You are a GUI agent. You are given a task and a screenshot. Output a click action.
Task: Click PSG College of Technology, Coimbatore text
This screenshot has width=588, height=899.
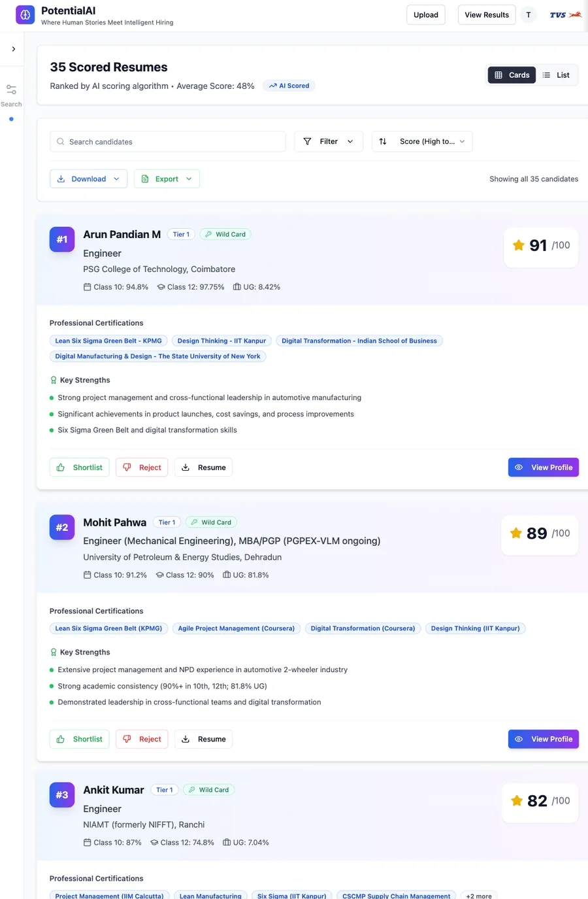coord(159,269)
